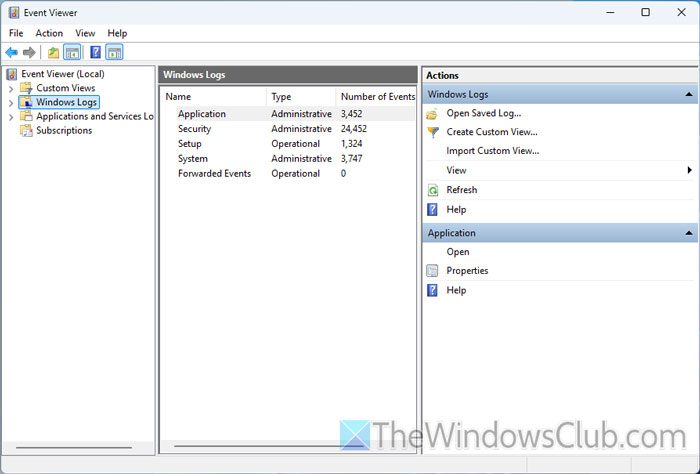Open the View menu in menu bar
Image resolution: width=700 pixels, height=474 pixels.
85,33
